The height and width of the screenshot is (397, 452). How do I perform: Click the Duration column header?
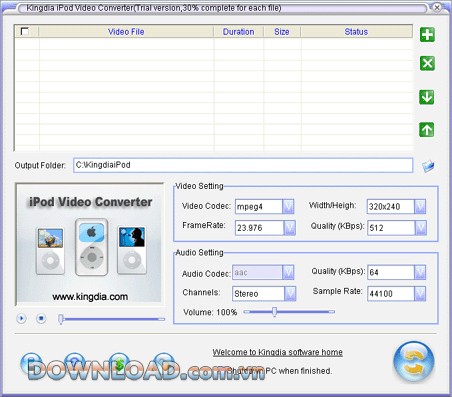239,32
